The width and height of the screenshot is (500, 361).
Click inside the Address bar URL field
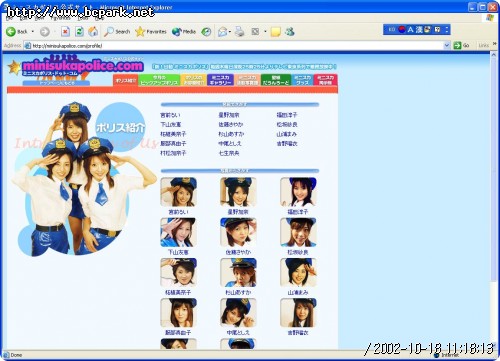coord(237,46)
